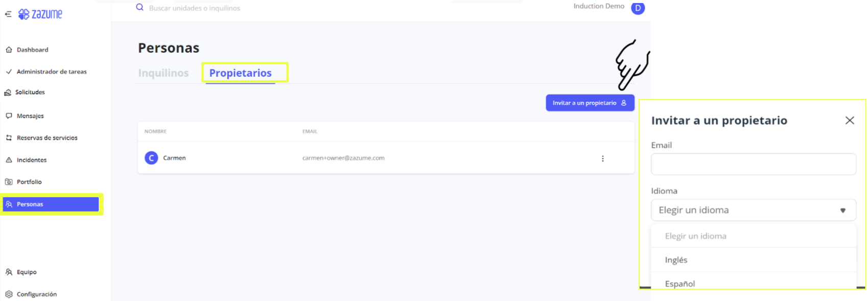Image resolution: width=868 pixels, height=301 pixels.
Task: Click the Email input field
Action: click(x=753, y=164)
